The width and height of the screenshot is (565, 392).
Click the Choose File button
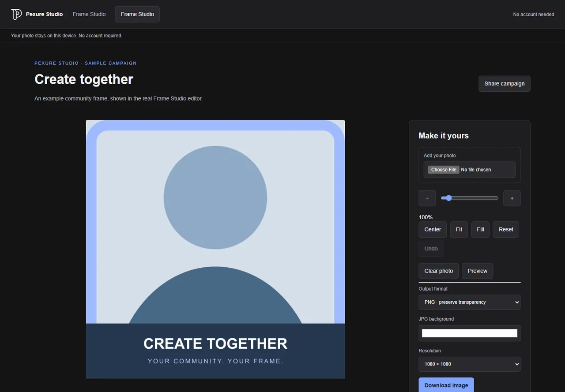444,170
